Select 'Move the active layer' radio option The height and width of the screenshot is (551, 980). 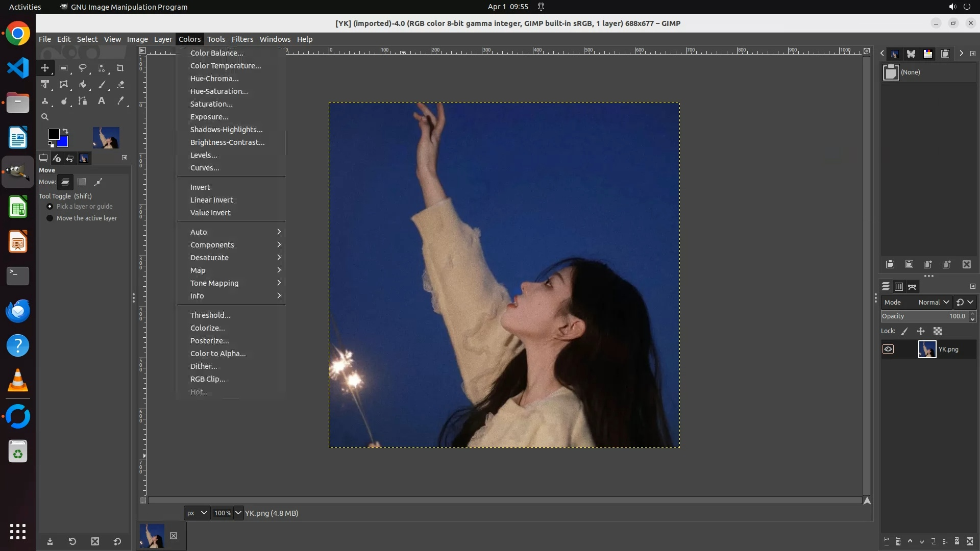click(50, 218)
